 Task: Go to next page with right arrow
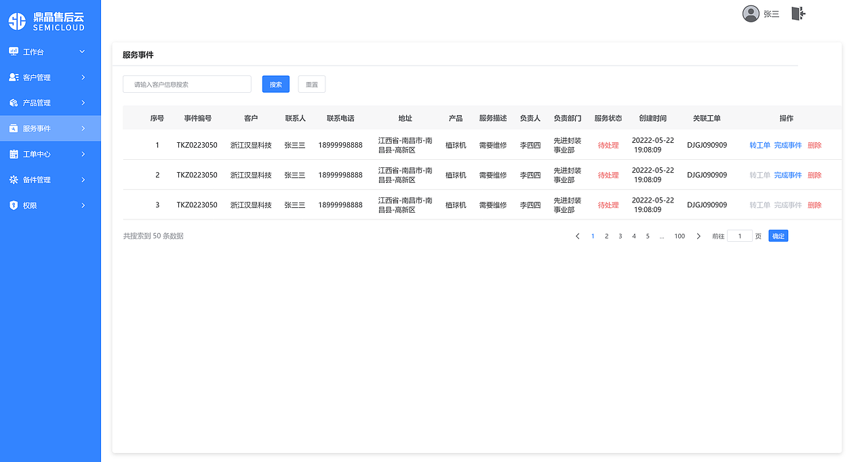click(698, 236)
